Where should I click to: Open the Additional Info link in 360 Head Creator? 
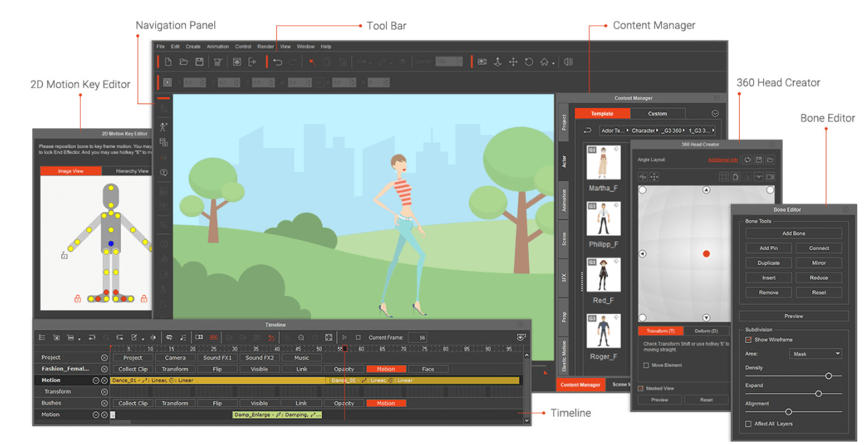point(723,159)
